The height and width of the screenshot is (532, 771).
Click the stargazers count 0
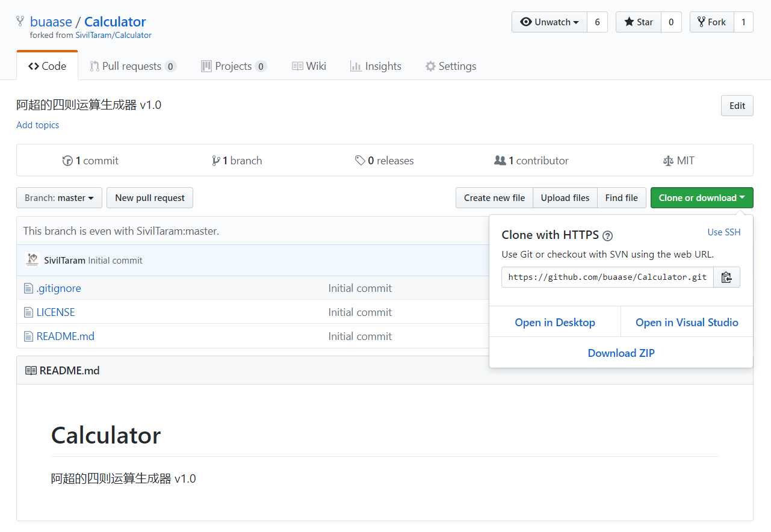[671, 22]
